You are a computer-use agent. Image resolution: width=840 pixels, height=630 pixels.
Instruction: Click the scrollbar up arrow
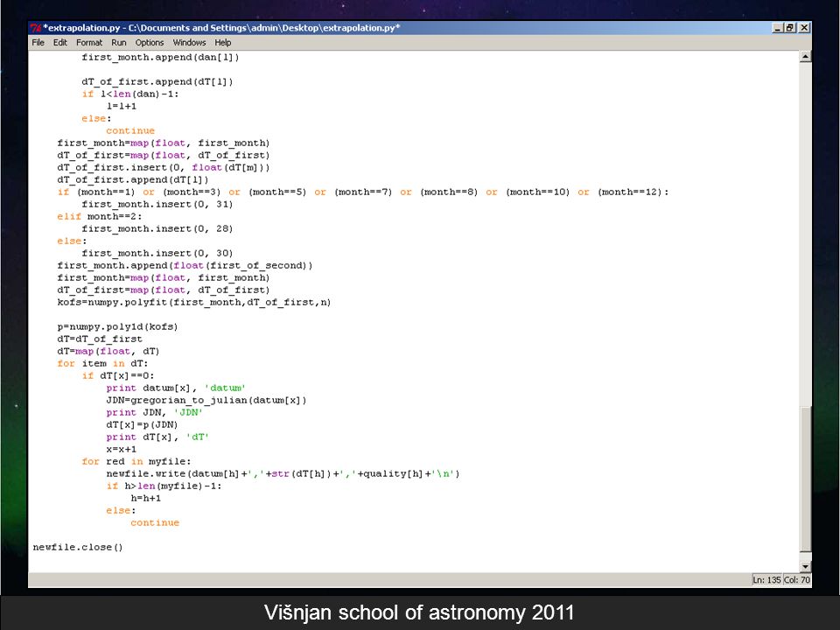point(805,57)
